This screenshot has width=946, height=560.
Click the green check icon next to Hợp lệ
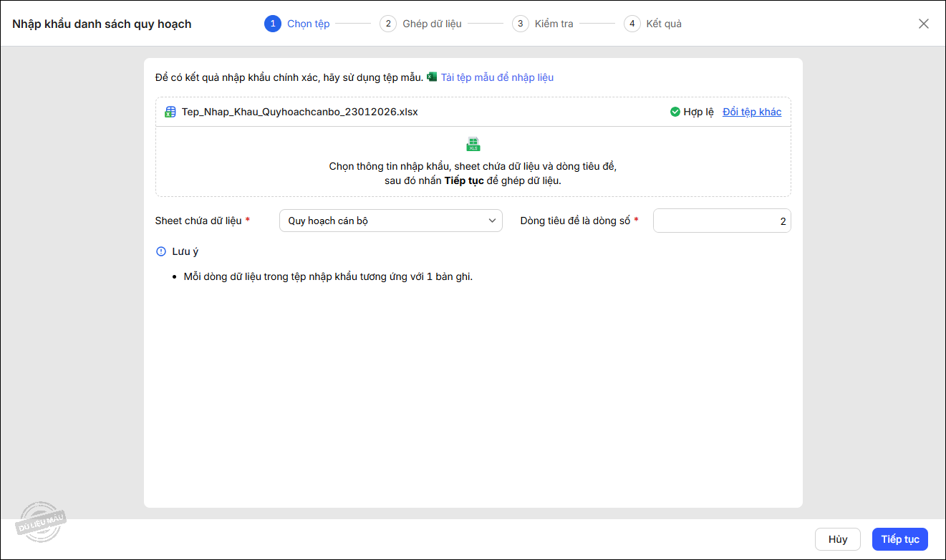675,112
